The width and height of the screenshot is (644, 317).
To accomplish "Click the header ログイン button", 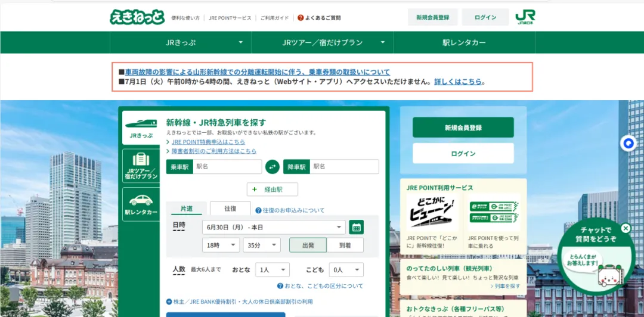I will (x=485, y=17).
